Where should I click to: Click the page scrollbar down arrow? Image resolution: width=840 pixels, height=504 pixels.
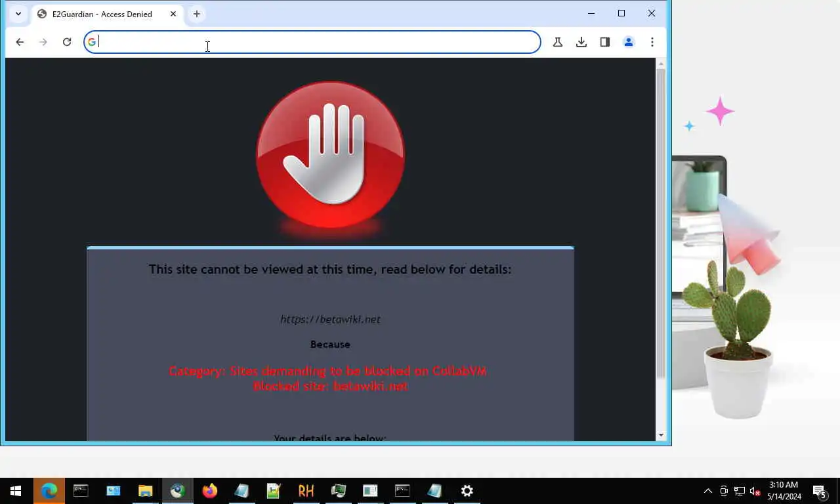pos(661,435)
